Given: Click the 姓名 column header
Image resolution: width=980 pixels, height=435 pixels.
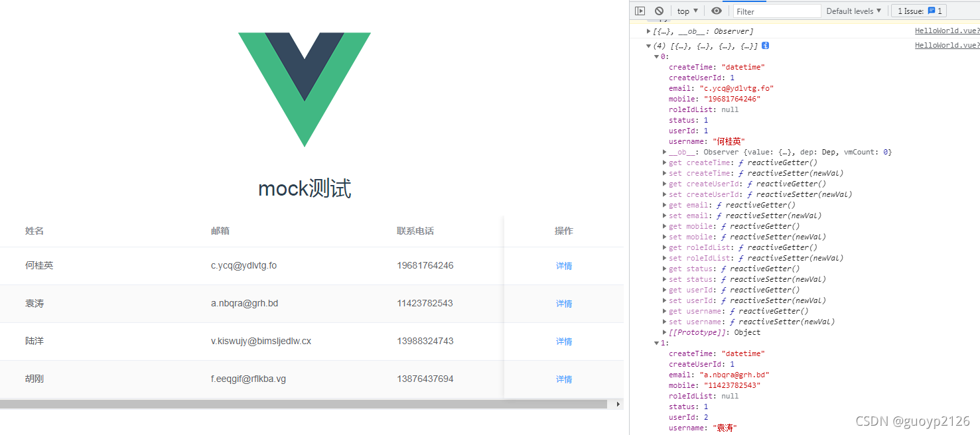Looking at the screenshot, I should 35,231.
